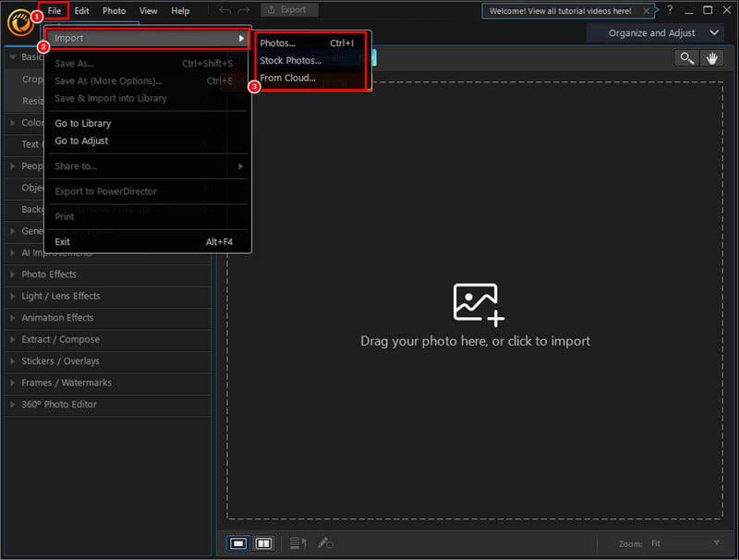The image size is (739, 560).
Task: Click the list sort icon in bottom bar
Action: (x=297, y=543)
